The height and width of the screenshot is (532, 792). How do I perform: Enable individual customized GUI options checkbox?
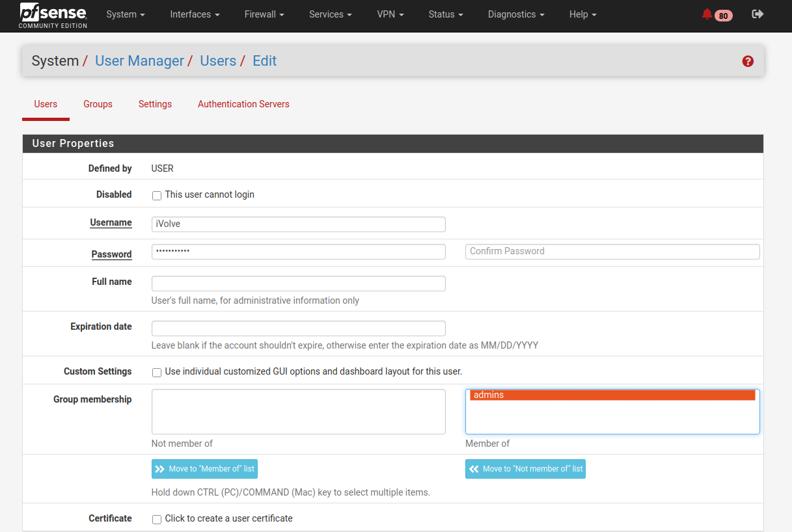(157, 373)
